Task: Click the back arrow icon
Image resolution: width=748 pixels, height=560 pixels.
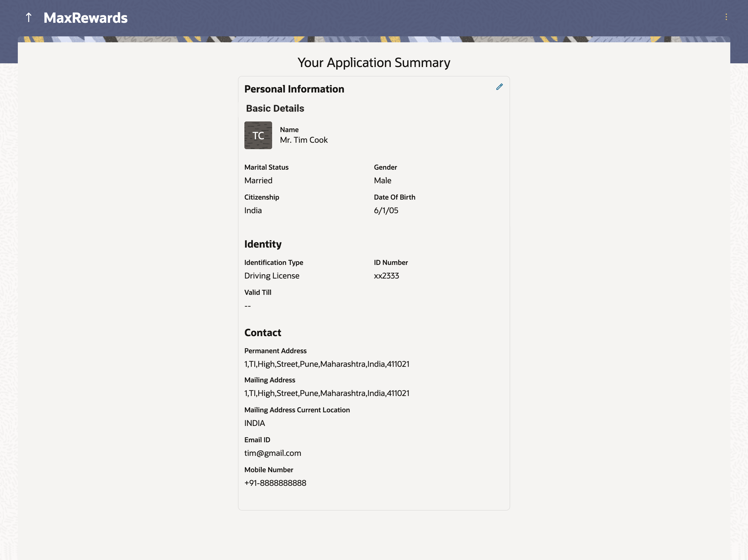Action: tap(29, 17)
